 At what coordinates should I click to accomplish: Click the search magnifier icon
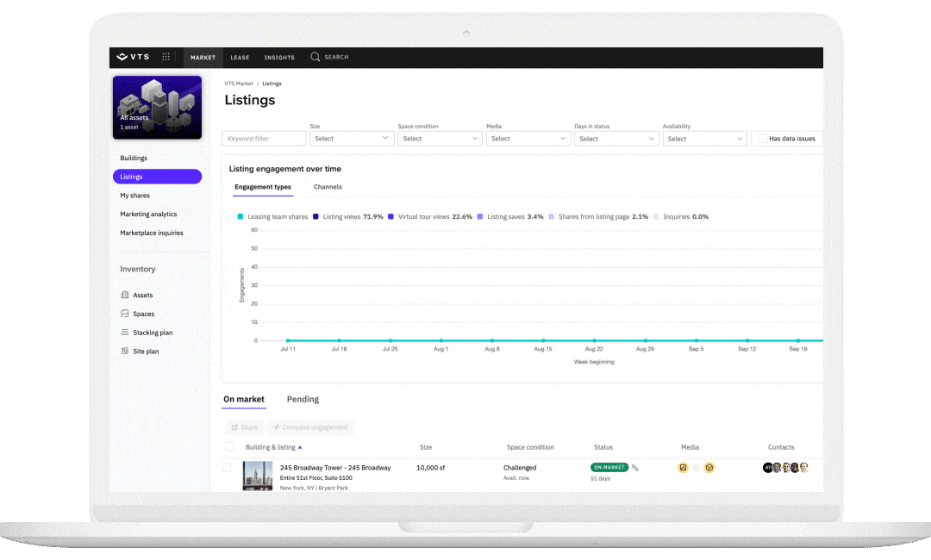pos(316,57)
